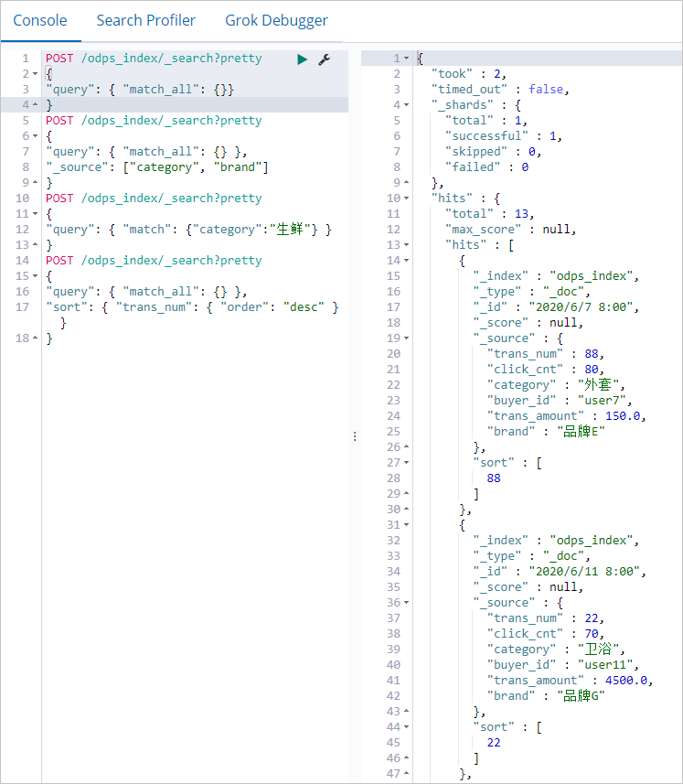Collapse first "sort" array at line 27

(x=406, y=463)
